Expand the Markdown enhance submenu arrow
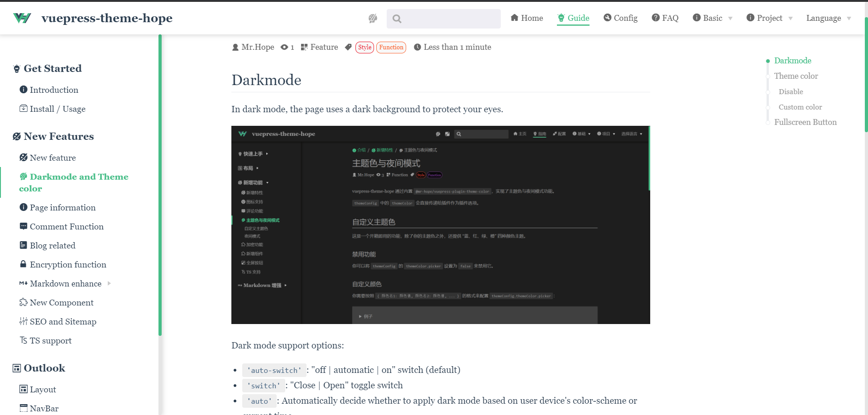This screenshot has height=415, width=868. point(109,283)
